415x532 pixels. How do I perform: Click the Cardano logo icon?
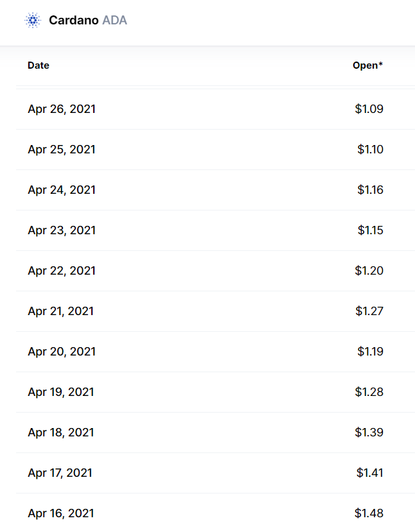point(32,21)
